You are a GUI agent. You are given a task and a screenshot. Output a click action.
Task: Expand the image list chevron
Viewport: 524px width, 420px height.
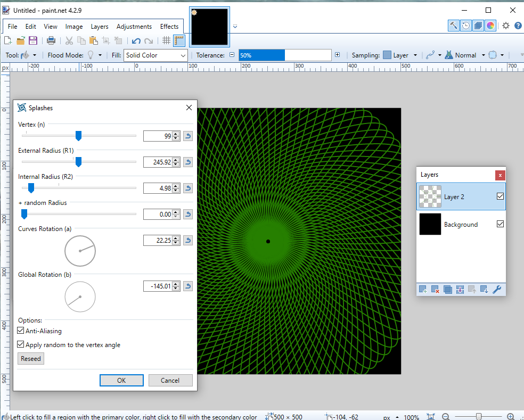(x=235, y=26)
